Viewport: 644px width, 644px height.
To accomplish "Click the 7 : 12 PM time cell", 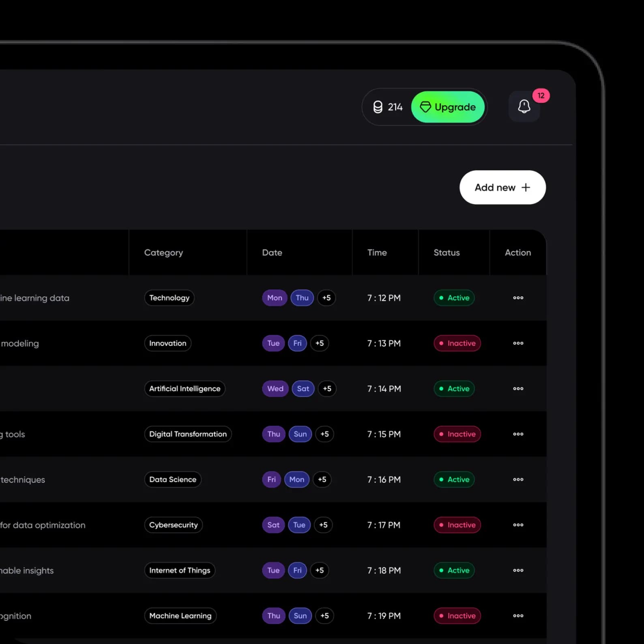I will [384, 298].
